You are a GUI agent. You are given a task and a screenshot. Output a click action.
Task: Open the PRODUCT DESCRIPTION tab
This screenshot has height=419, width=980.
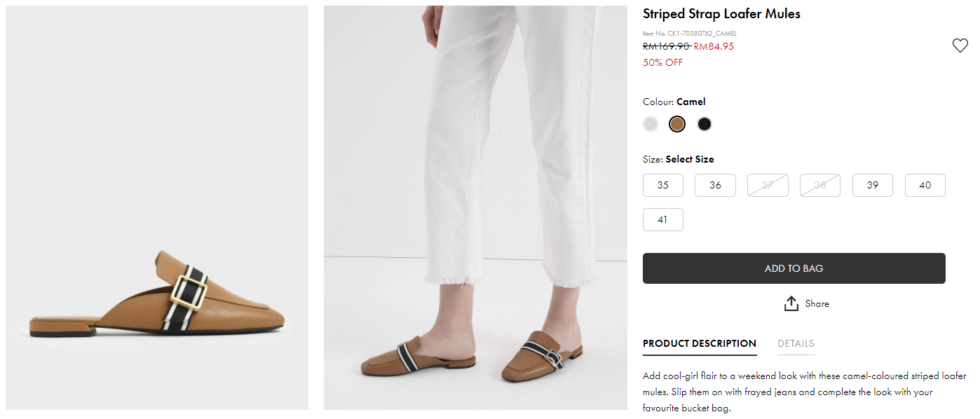700,343
